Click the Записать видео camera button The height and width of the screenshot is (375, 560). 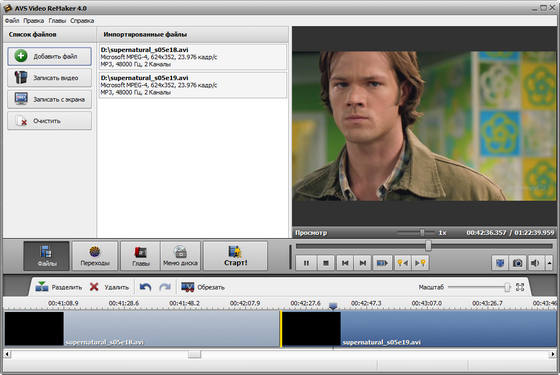click(x=49, y=78)
